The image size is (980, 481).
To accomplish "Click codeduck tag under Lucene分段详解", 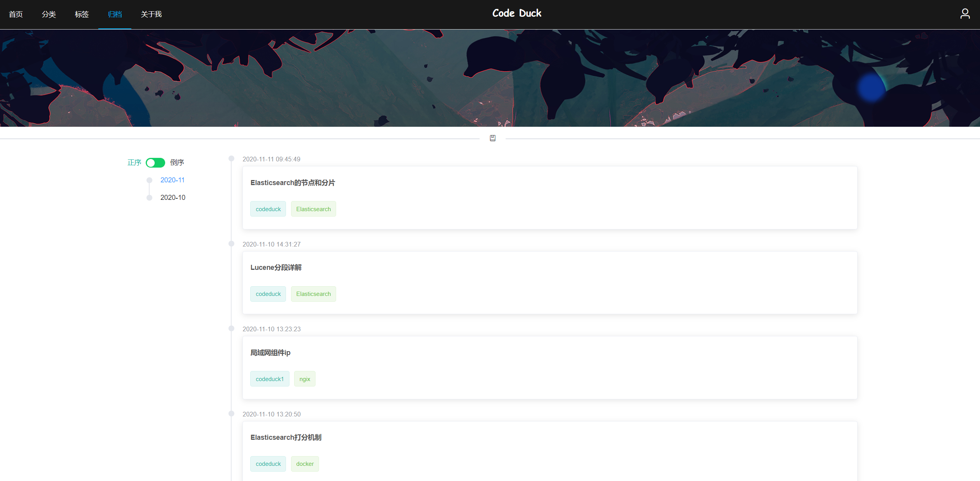I will click(x=268, y=294).
